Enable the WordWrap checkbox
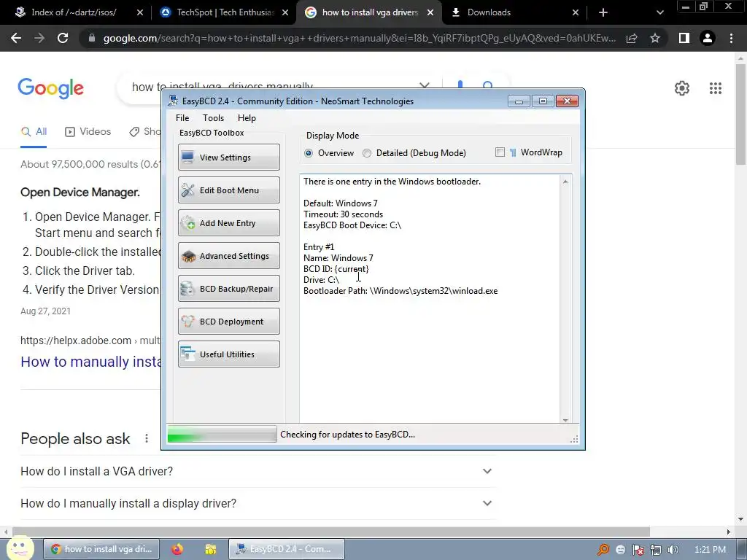 coord(500,152)
